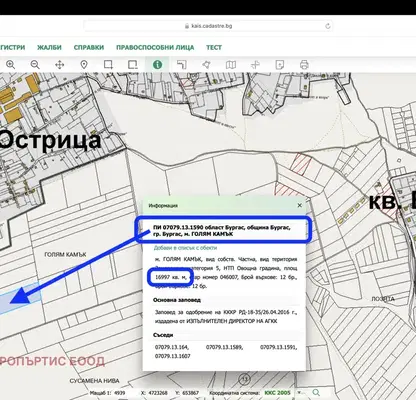Click the highlighted blue parcel on map
The height and width of the screenshot is (400, 416).
pos(20,298)
